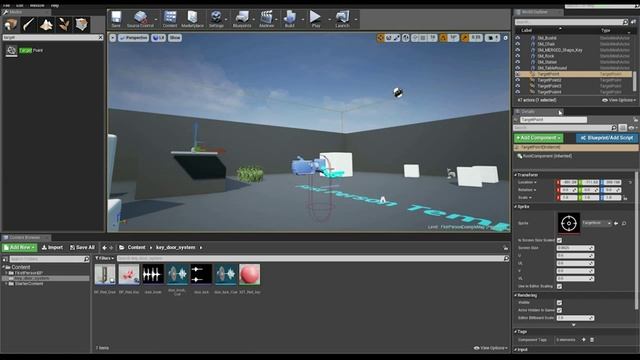Expand advanced Rendering options arrow
640x360 pixels.
(574, 325)
